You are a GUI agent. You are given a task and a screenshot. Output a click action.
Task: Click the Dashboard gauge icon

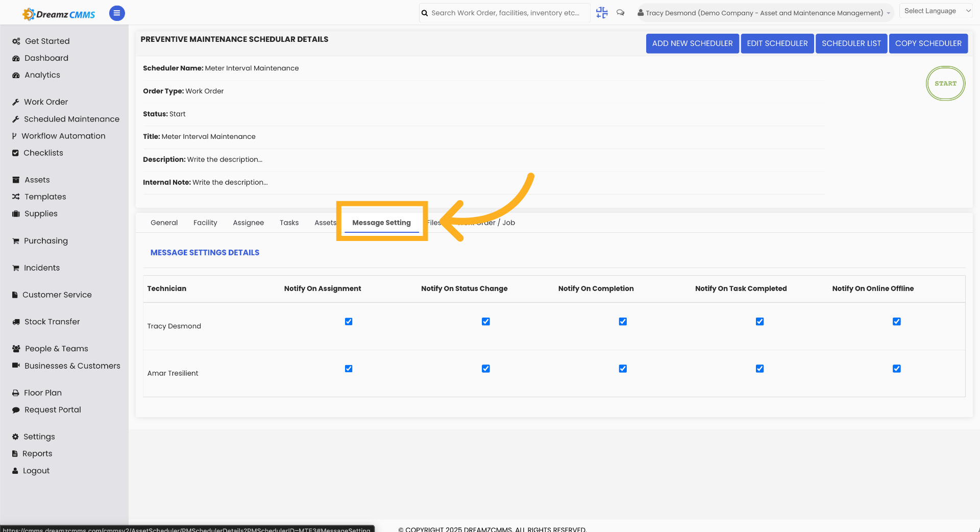16,58
